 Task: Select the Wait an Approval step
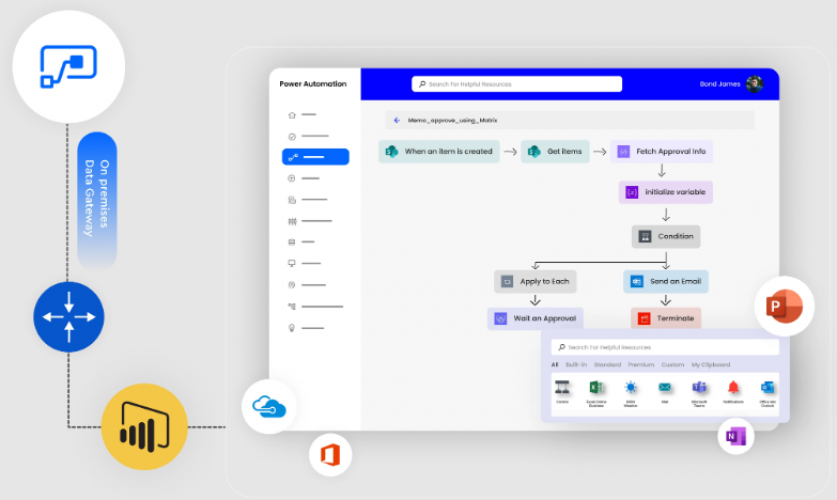click(535, 319)
